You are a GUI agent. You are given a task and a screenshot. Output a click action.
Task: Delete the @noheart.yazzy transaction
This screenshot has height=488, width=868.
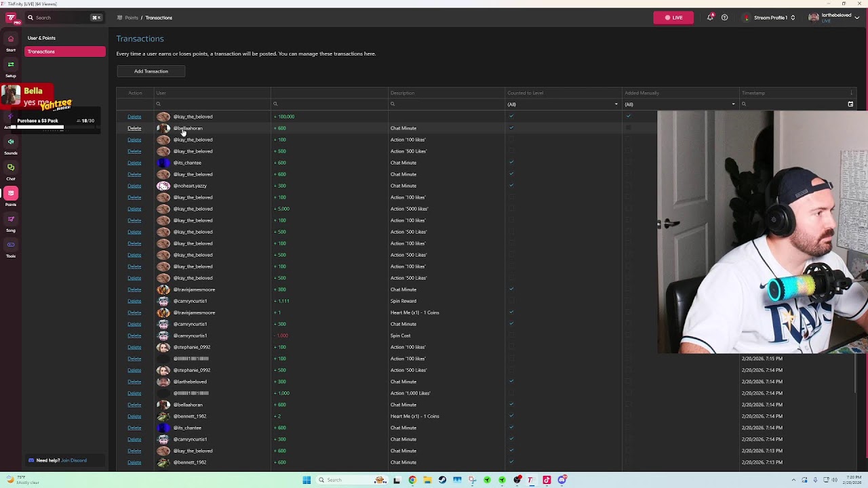[x=134, y=186]
